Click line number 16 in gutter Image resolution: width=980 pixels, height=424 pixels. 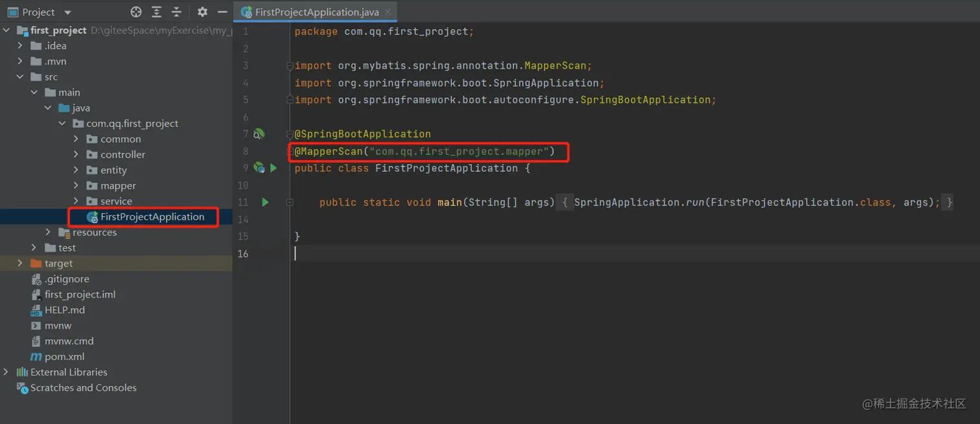242,253
